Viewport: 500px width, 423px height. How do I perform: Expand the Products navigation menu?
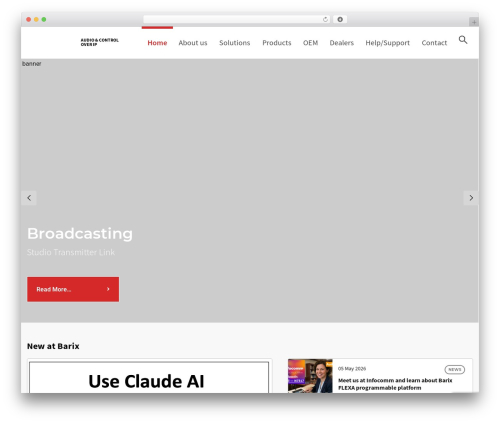pos(277,43)
